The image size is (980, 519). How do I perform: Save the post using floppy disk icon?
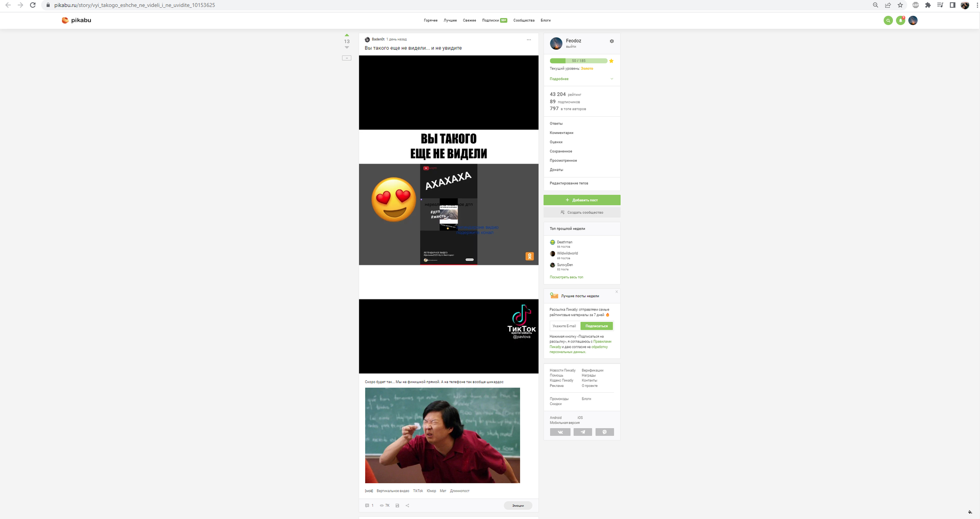397,506
